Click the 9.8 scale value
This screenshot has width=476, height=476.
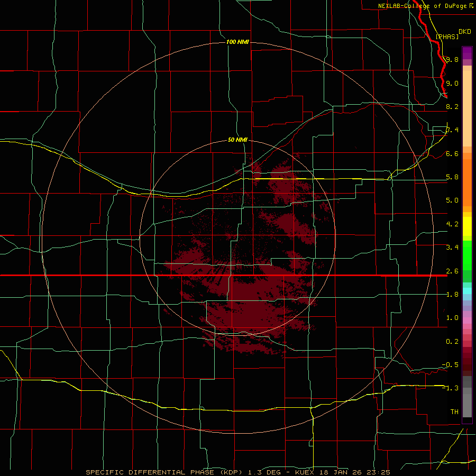click(452, 59)
